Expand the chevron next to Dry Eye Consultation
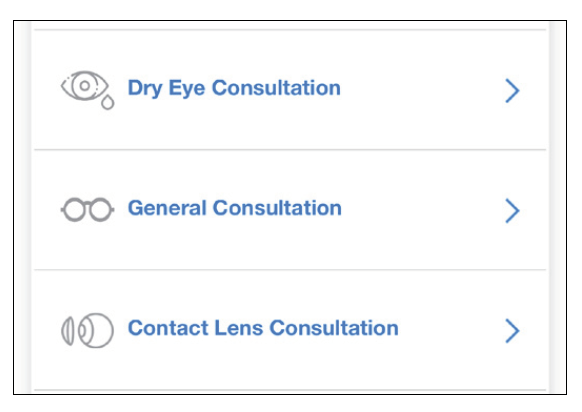This screenshot has height=412, width=582. click(x=512, y=91)
